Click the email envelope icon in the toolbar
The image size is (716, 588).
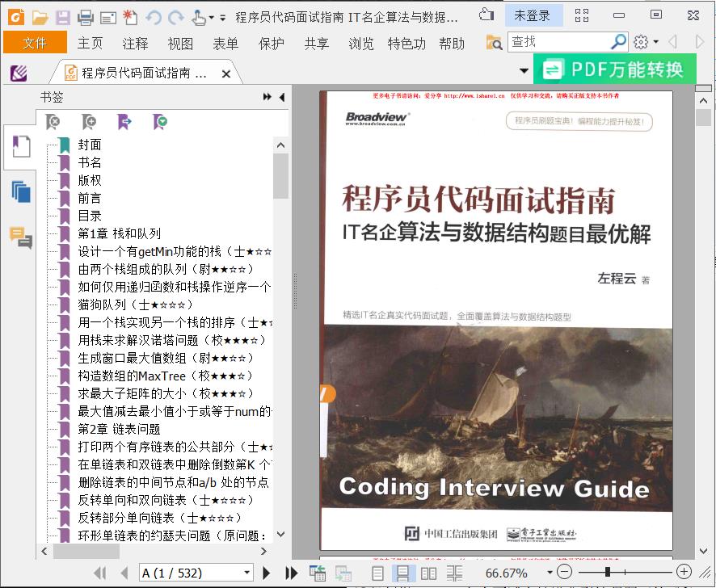pyautogui.click(x=108, y=17)
